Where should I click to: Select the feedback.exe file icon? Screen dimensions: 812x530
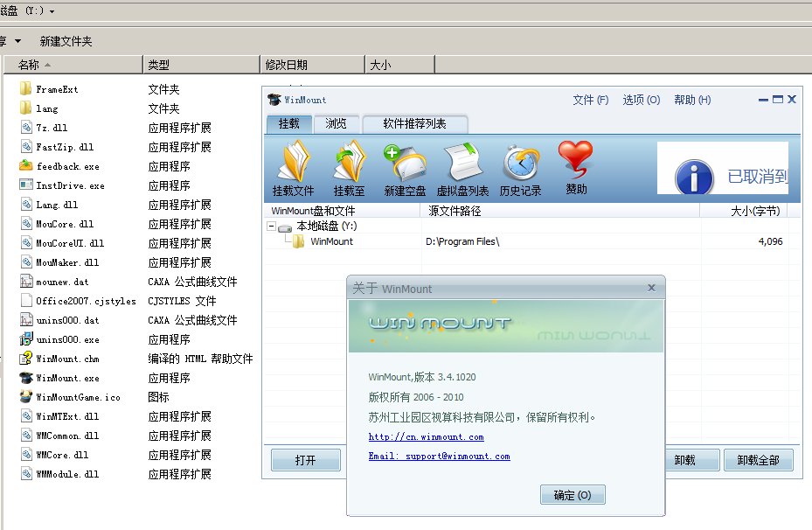pyautogui.click(x=26, y=166)
